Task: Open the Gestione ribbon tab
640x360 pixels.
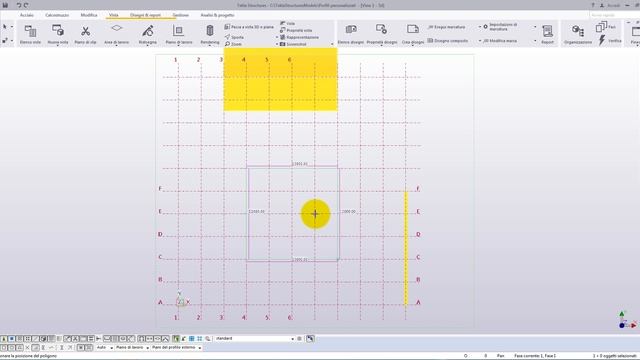Action: point(180,15)
